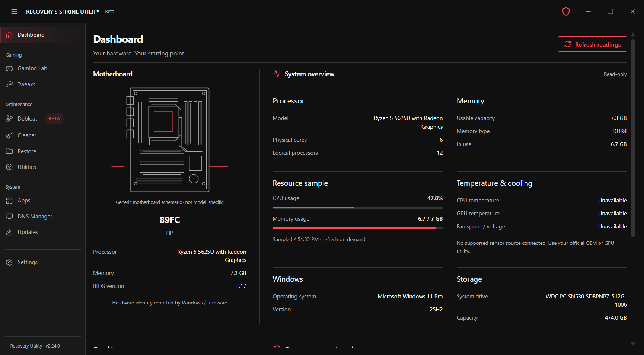Click the red shield icon in title bar

pos(566,12)
